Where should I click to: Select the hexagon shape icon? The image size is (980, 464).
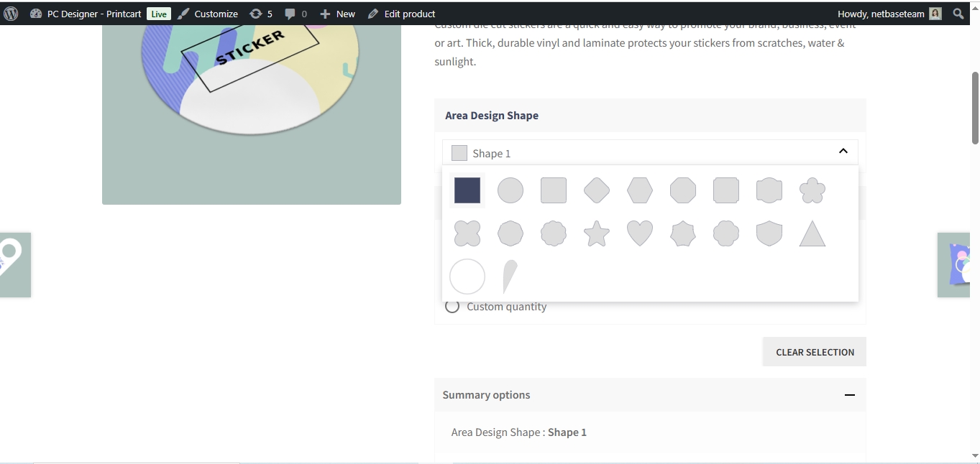coord(639,190)
